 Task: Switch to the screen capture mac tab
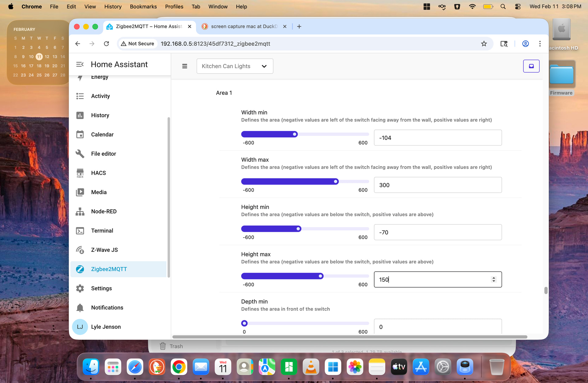coord(244,26)
